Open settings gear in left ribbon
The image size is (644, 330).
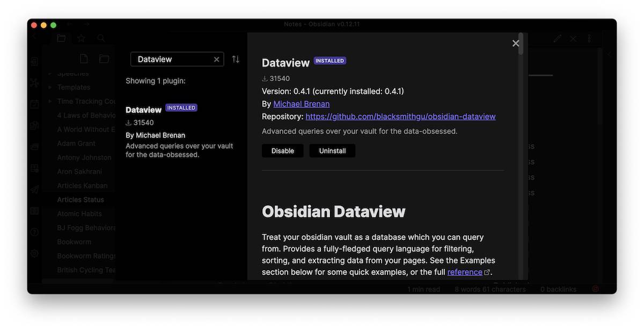(x=34, y=253)
